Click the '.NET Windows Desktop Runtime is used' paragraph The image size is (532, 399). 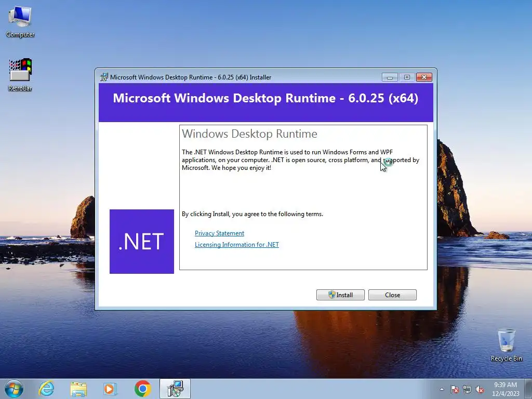(301, 160)
